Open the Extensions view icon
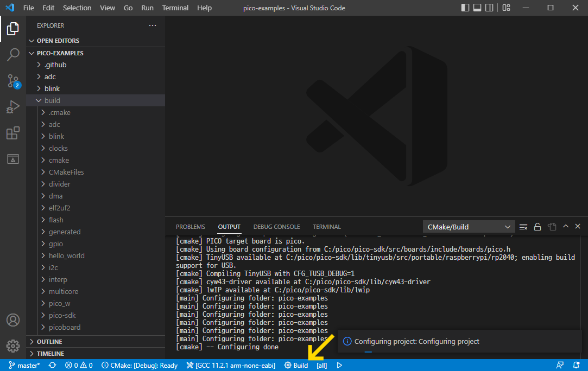Screen dimensions: 588x371 coord(12,133)
